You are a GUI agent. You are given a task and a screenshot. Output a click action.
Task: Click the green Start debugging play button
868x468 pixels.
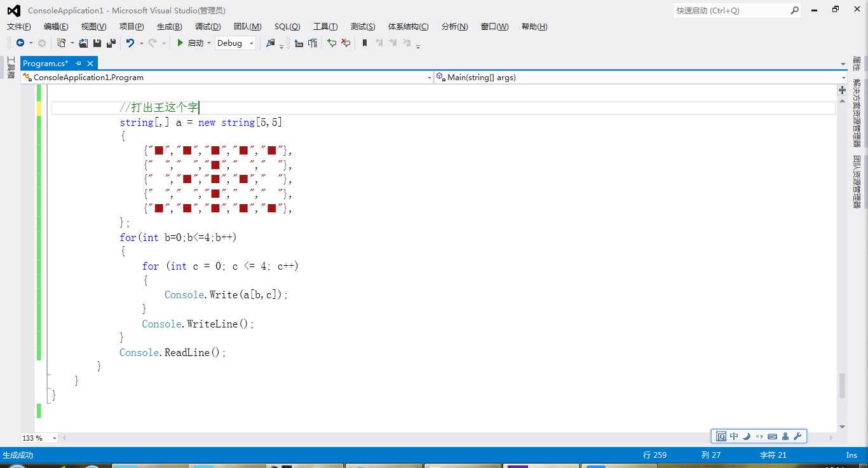coord(180,43)
